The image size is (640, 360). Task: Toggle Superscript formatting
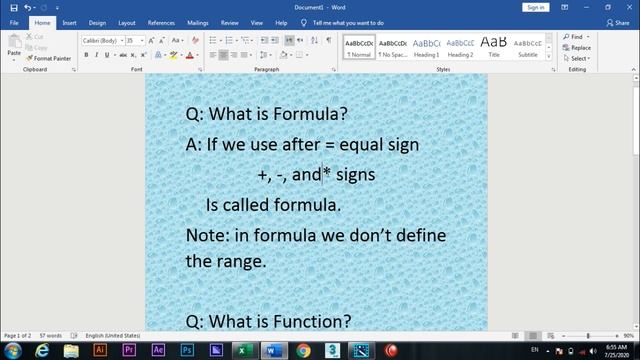[143, 55]
